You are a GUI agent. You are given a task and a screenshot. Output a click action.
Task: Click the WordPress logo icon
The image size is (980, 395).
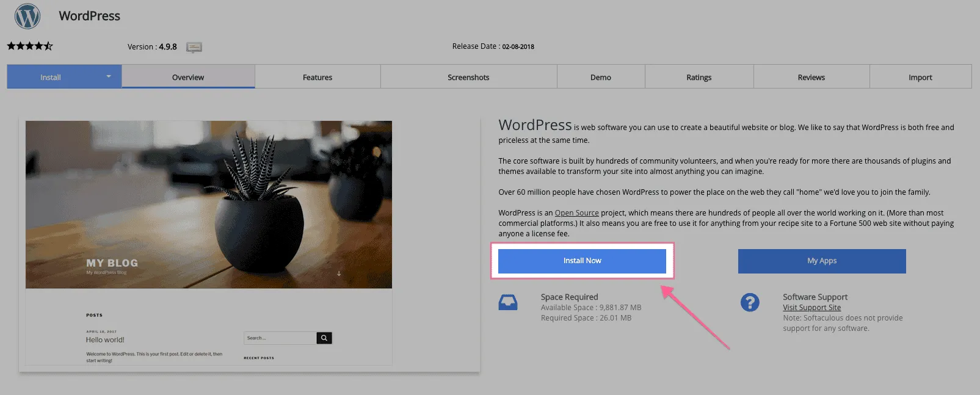pos(27,16)
